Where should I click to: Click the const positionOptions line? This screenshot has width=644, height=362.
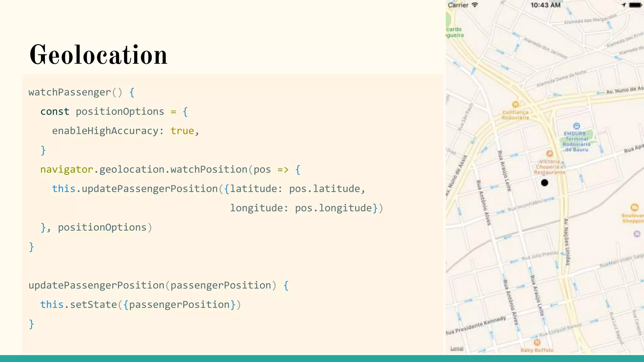(x=114, y=112)
